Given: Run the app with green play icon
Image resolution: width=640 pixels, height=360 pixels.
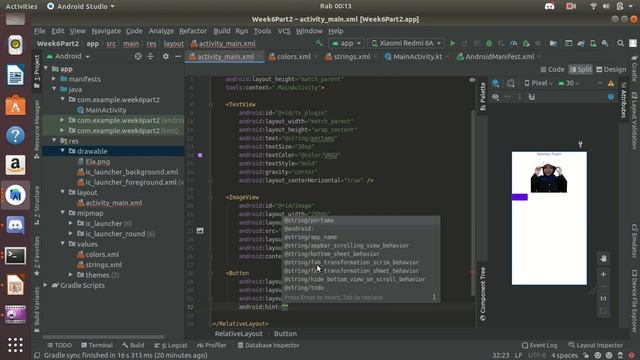Looking at the screenshot, I should (452, 43).
